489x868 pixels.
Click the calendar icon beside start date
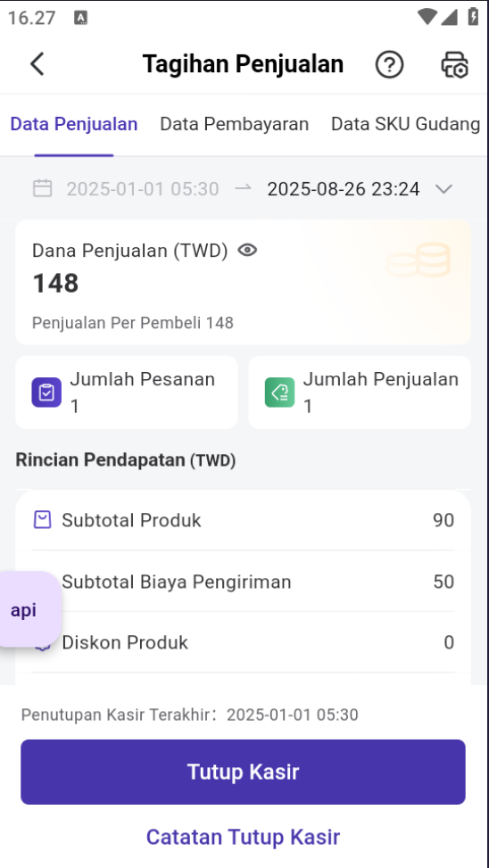pos(43,189)
